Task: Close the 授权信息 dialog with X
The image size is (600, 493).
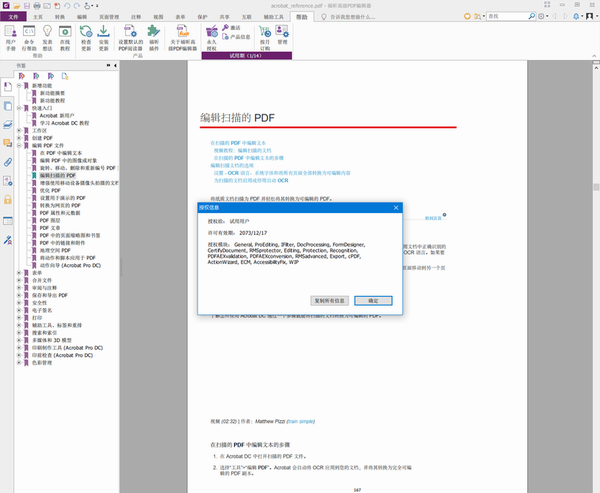Action: (x=396, y=208)
